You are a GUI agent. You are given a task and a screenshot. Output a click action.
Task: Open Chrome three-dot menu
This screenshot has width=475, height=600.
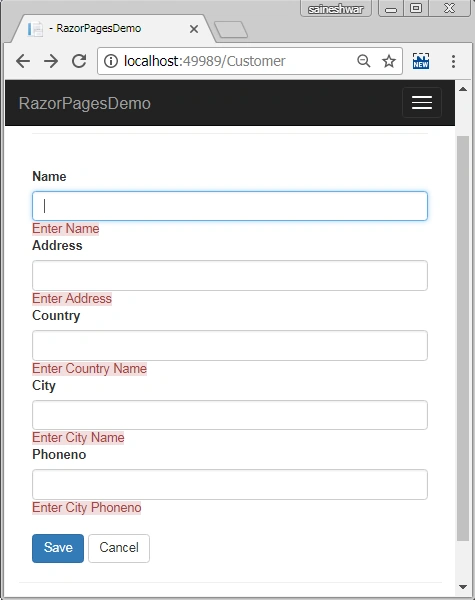tap(454, 61)
